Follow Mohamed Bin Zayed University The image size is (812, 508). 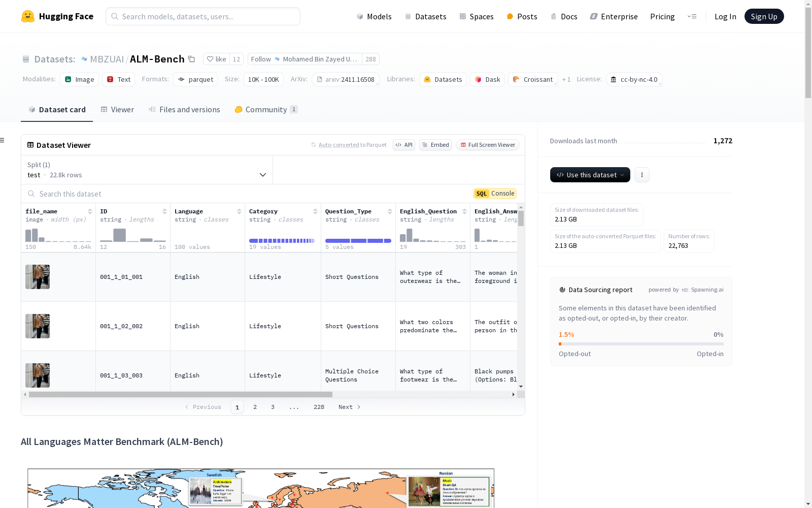point(305,59)
